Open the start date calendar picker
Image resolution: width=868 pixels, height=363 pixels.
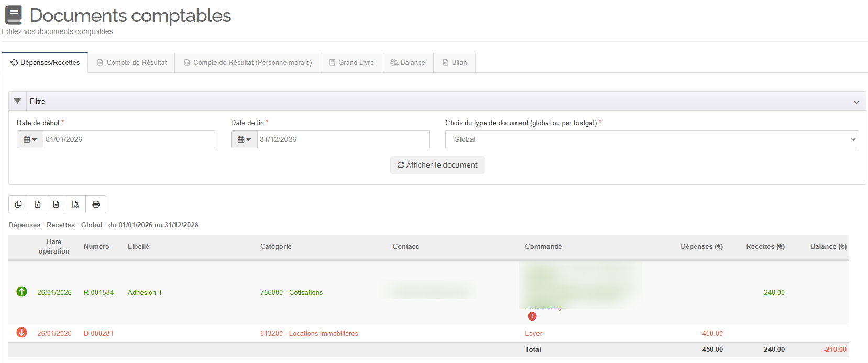pos(30,139)
